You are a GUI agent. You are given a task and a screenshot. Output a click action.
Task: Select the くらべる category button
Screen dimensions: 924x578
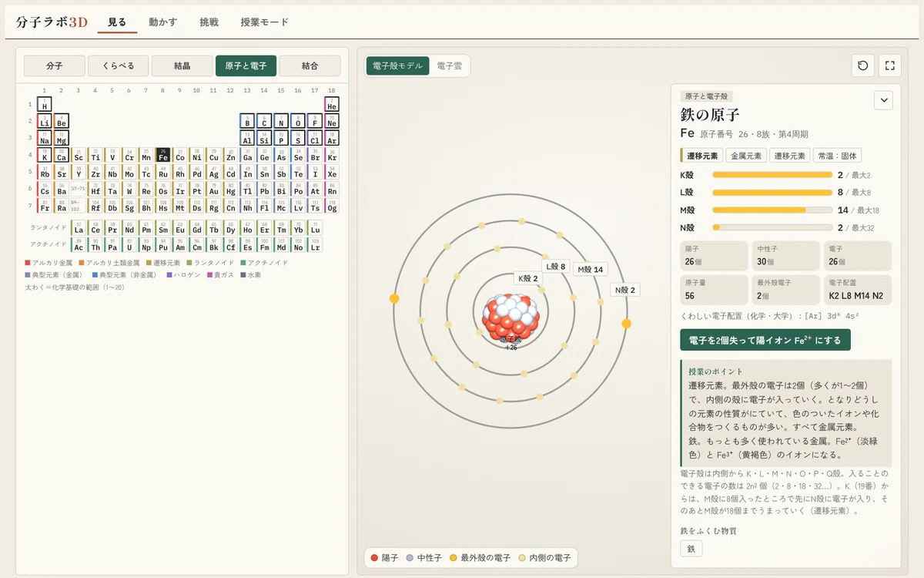[119, 66]
